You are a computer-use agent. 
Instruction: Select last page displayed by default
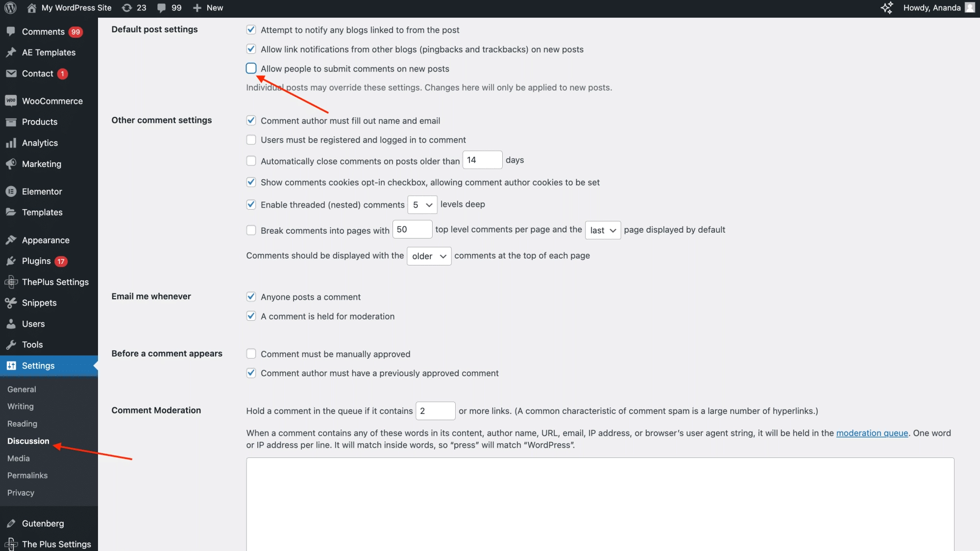pyautogui.click(x=602, y=229)
